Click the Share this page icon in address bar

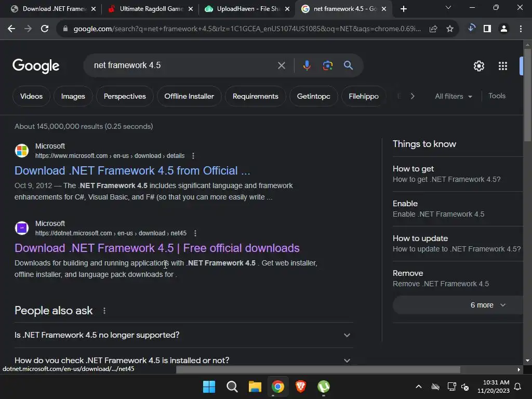coord(433,29)
